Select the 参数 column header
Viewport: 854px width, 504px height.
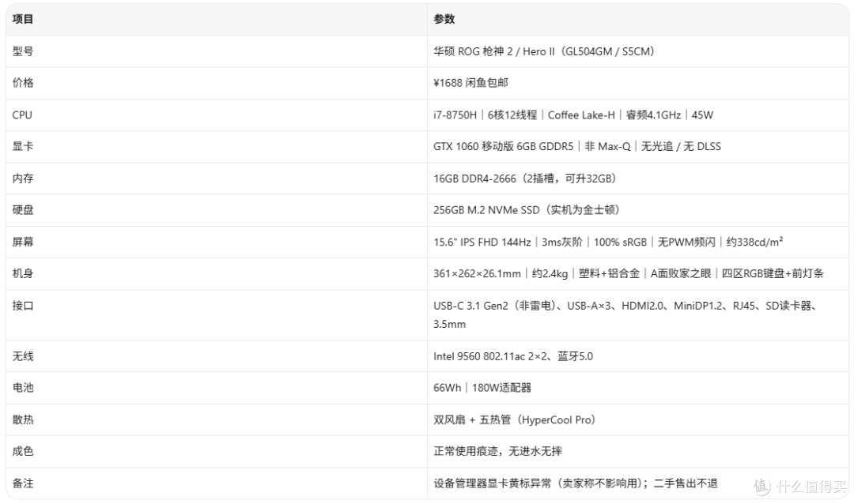(444, 19)
